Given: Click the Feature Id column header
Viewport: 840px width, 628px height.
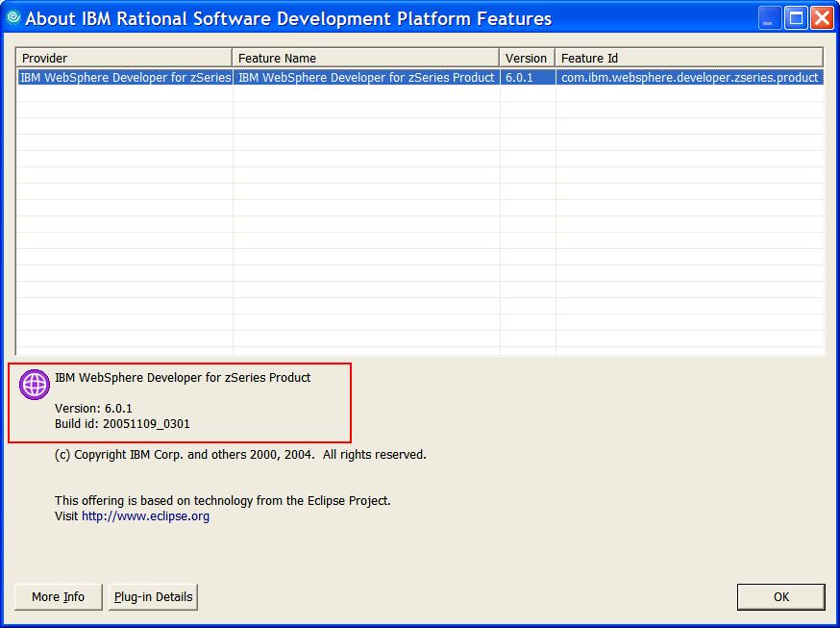Looking at the screenshot, I should pyautogui.click(x=688, y=58).
